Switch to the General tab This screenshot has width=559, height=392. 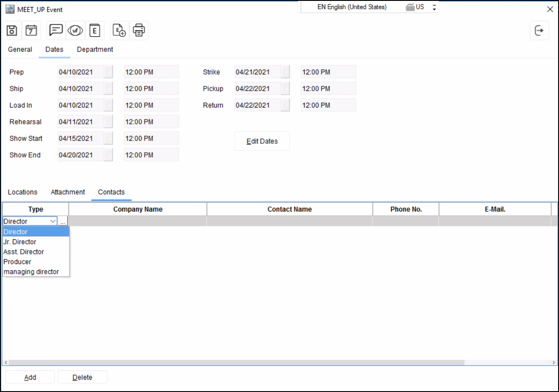point(20,50)
